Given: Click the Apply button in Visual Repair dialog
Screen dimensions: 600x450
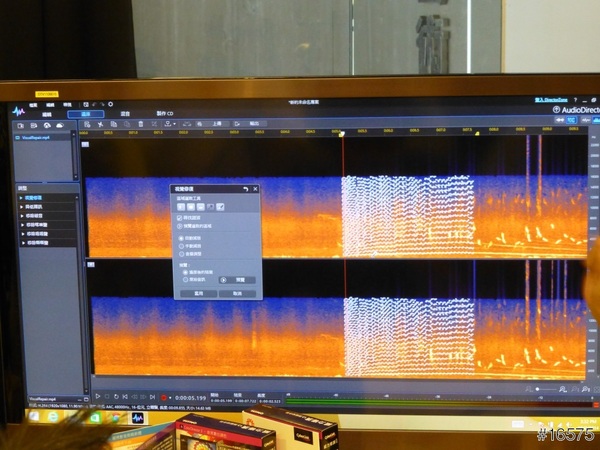Looking at the screenshot, I should point(199,293).
